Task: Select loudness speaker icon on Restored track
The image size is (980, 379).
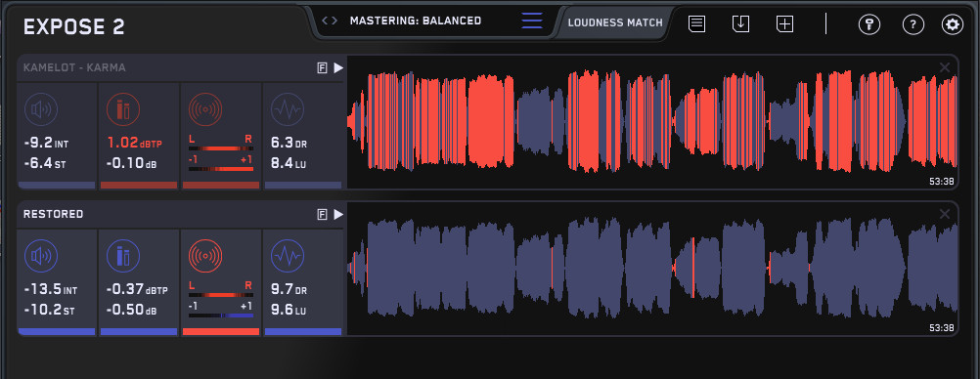Action: click(x=41, y=256)
